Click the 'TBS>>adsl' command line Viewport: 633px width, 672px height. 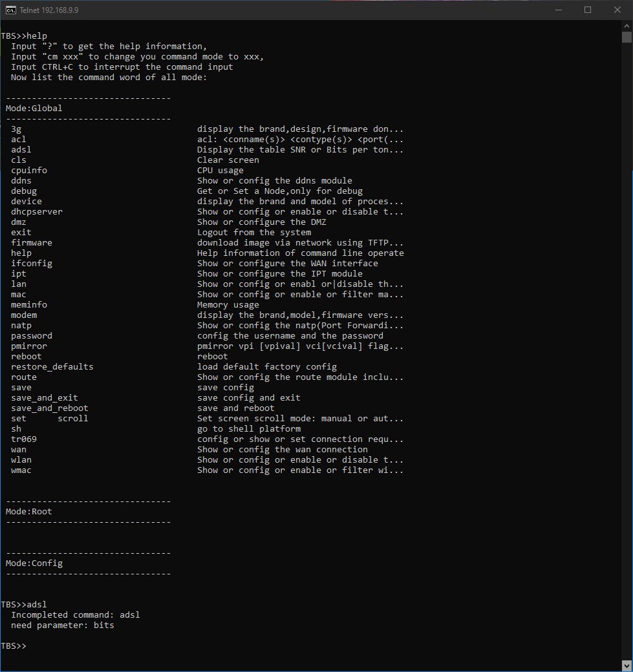(24, 605)
